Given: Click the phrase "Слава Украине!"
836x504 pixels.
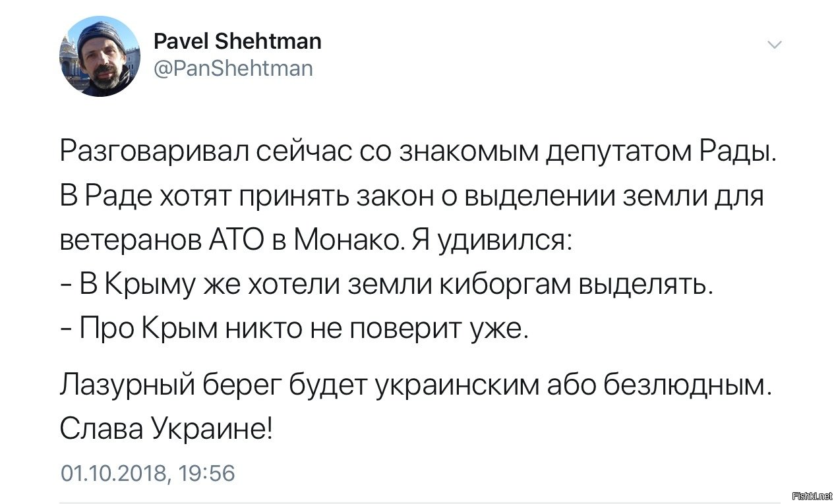Looking at the screenshot, I should [x=166, y=430].
